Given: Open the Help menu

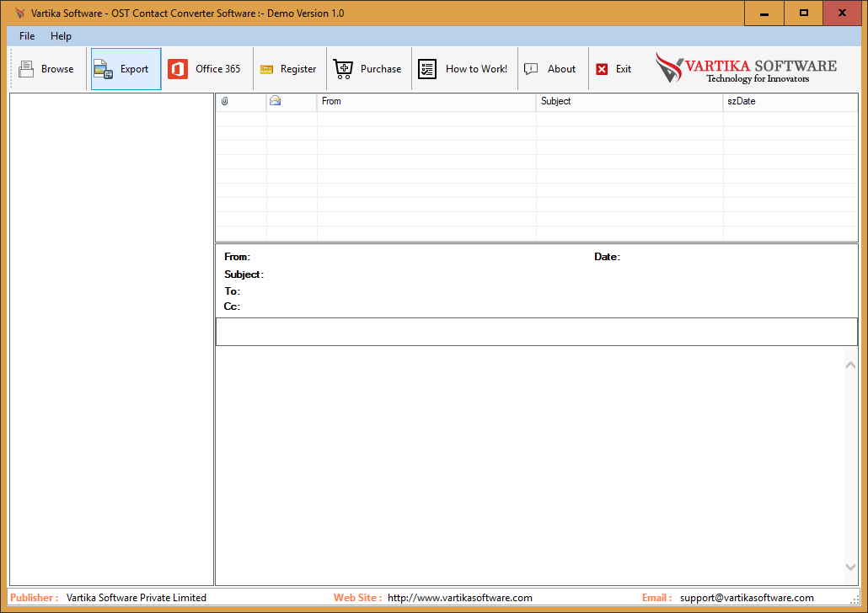Looking at the screenshot, I should click(x=61, y=36).
